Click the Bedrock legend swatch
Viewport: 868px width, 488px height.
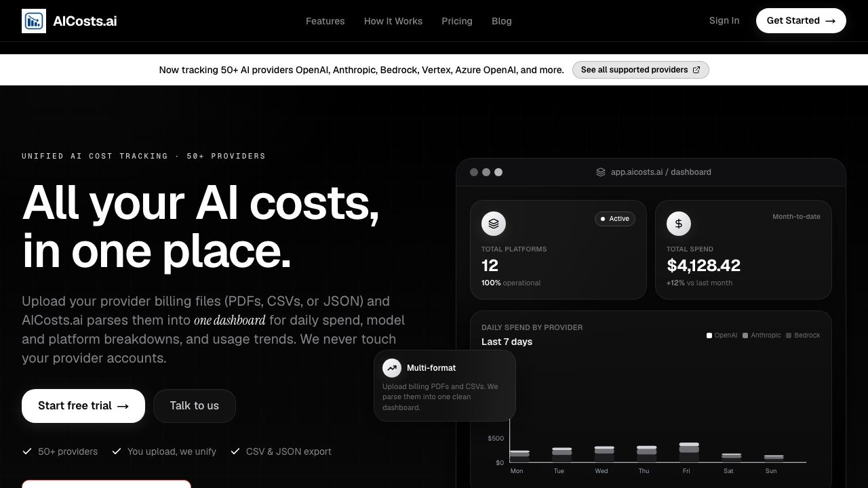(789, 335)
